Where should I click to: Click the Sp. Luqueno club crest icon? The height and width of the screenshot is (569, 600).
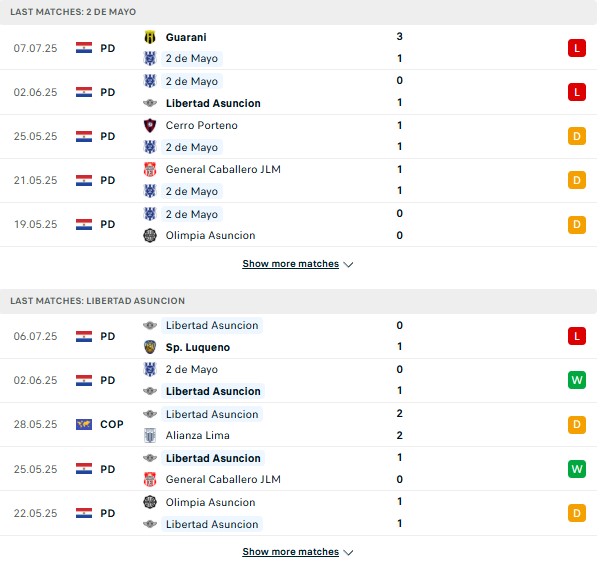[150, 347]
